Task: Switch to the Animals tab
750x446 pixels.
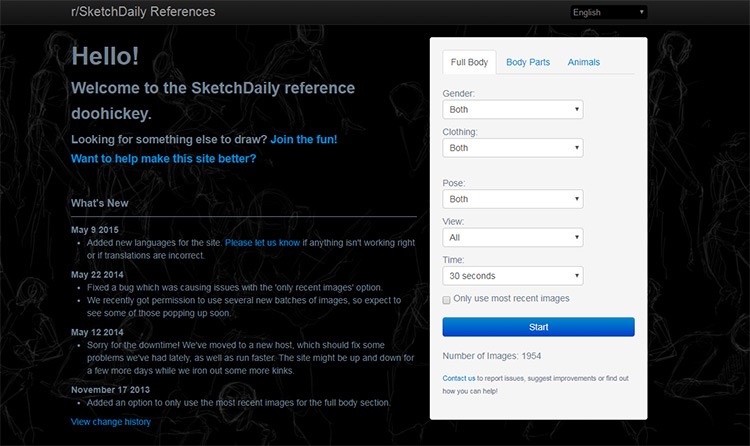Action: click(584, 62)
